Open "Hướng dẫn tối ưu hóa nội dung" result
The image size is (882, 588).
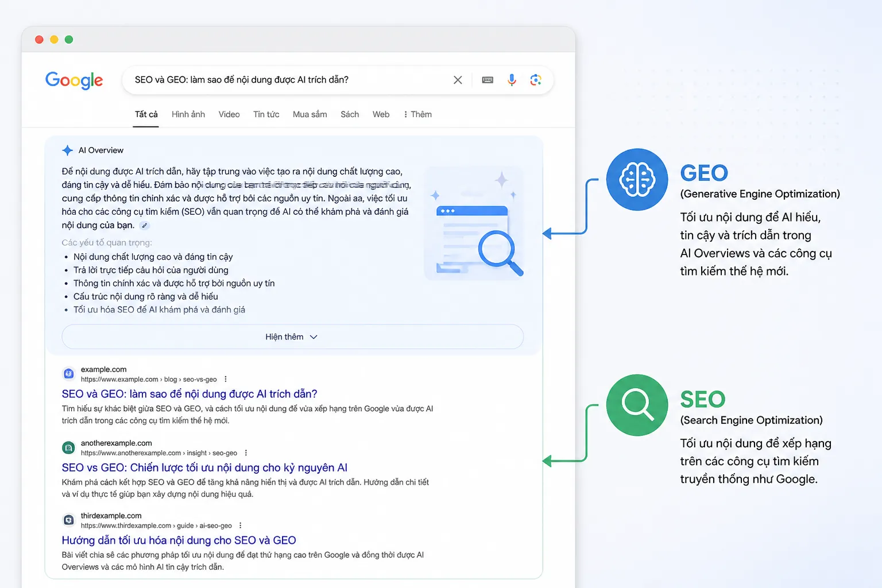tap(179, 540)
